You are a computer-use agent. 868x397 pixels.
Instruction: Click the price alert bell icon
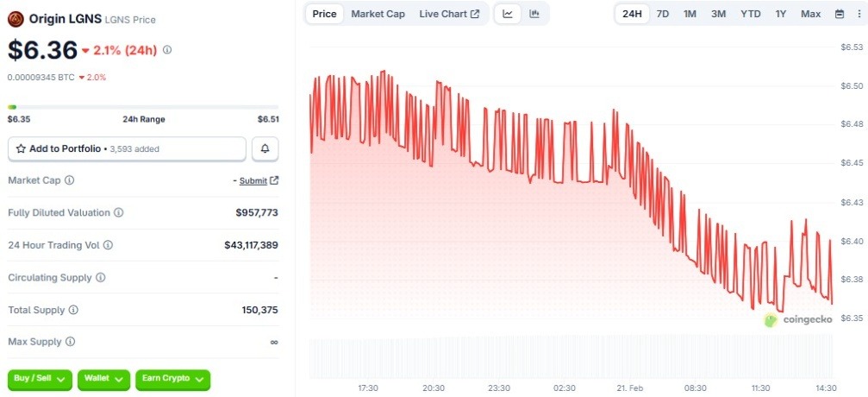point(265,148)
